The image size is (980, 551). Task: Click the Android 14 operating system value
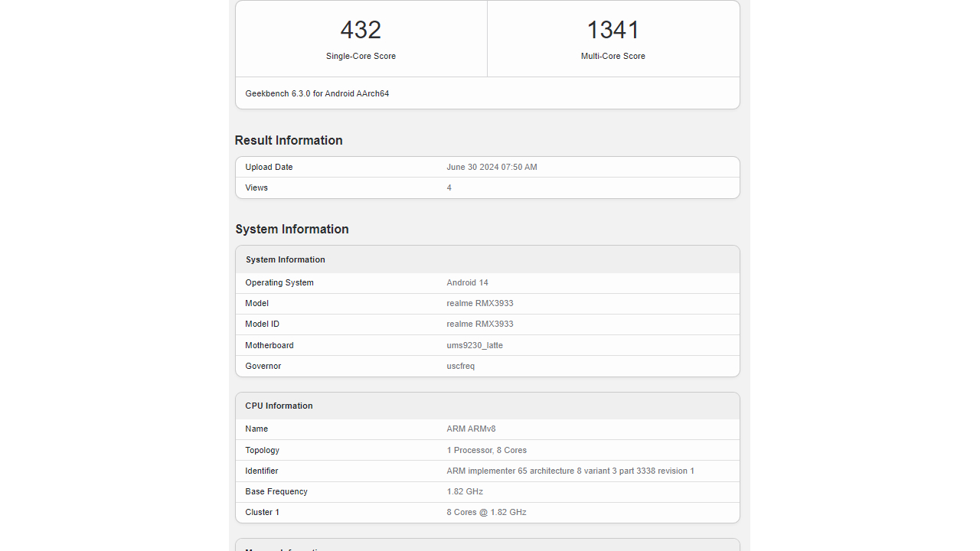[467, 282]
